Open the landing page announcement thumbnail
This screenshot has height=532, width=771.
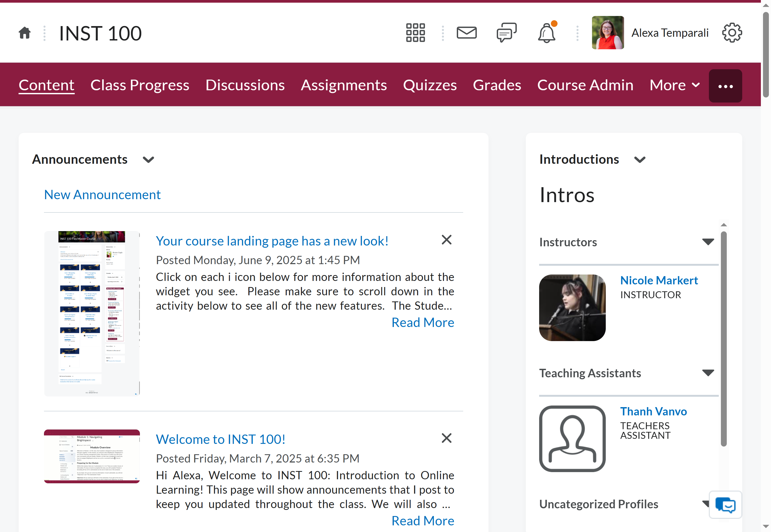92,313
